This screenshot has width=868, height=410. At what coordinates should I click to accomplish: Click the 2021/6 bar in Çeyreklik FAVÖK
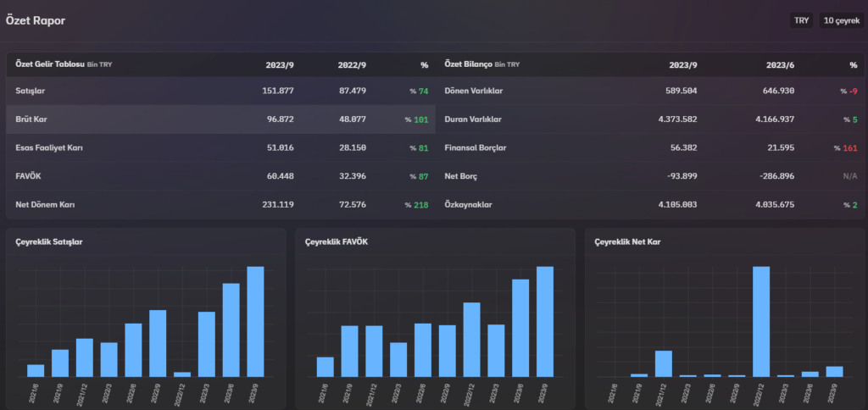[x=325, y=367]
